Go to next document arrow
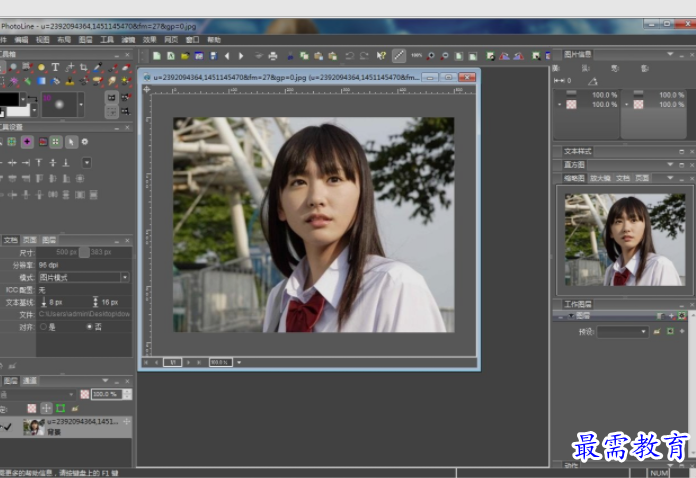The image size is (696, 478). (x=241, y=56)
